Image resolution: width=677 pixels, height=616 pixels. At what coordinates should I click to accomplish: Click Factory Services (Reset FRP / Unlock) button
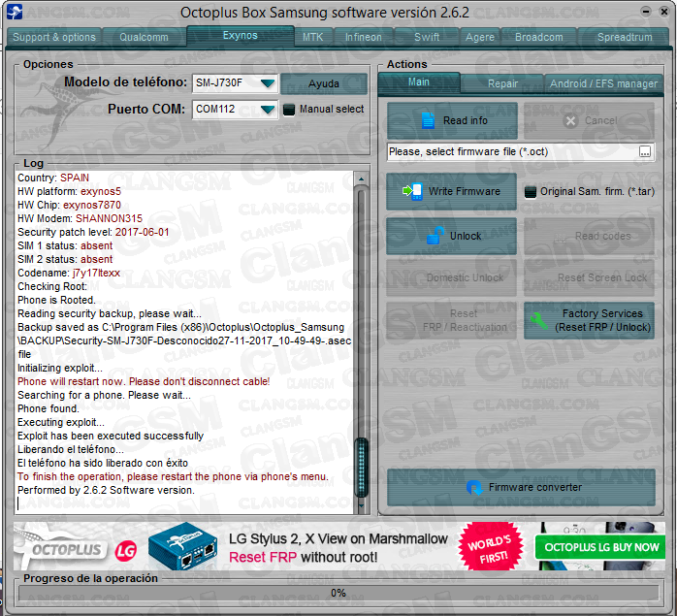click(x=590, y=320)
